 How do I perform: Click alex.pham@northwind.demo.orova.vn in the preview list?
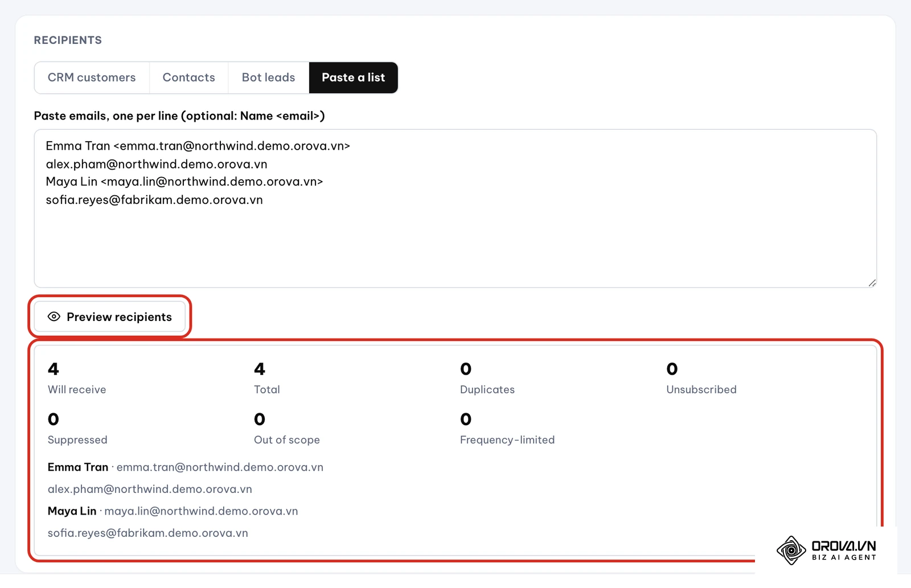point(150,489)
